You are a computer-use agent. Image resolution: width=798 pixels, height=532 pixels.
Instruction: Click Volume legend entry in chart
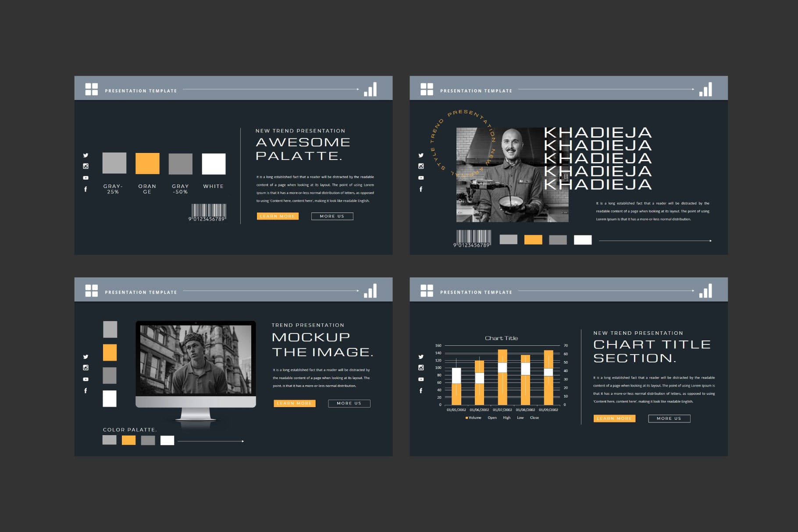474,418
